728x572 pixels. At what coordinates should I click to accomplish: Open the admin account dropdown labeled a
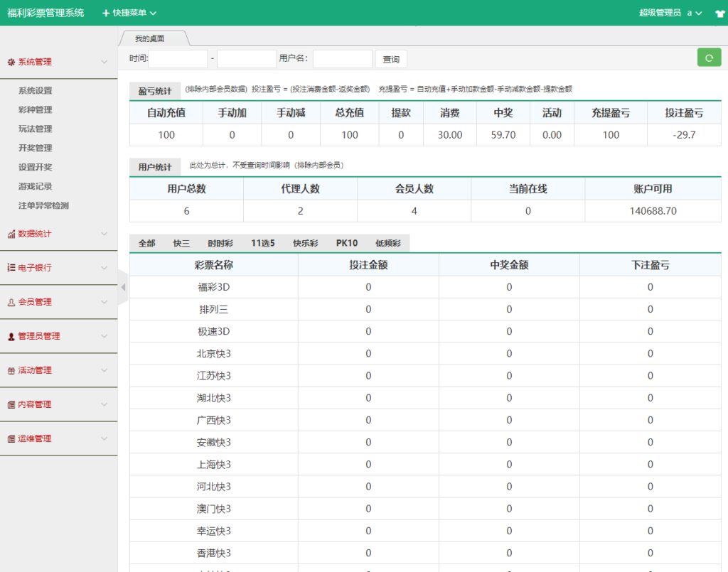tap(693, 13)
